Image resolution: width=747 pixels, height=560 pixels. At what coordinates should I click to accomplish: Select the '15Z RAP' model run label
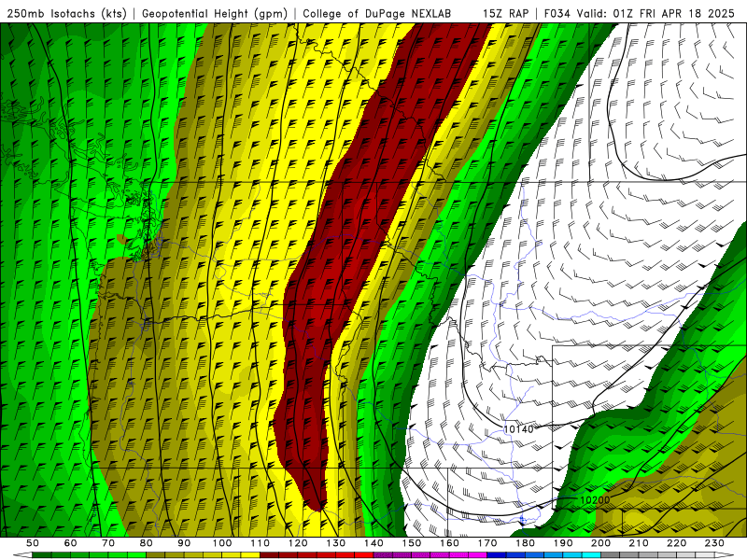505,14
